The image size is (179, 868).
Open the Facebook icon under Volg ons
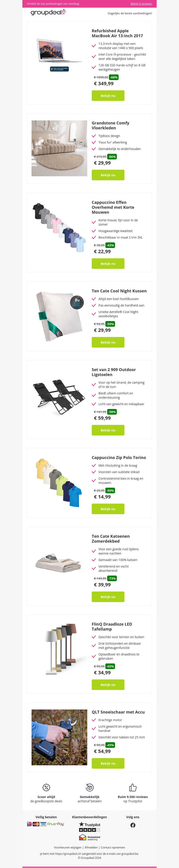(133, 825)
